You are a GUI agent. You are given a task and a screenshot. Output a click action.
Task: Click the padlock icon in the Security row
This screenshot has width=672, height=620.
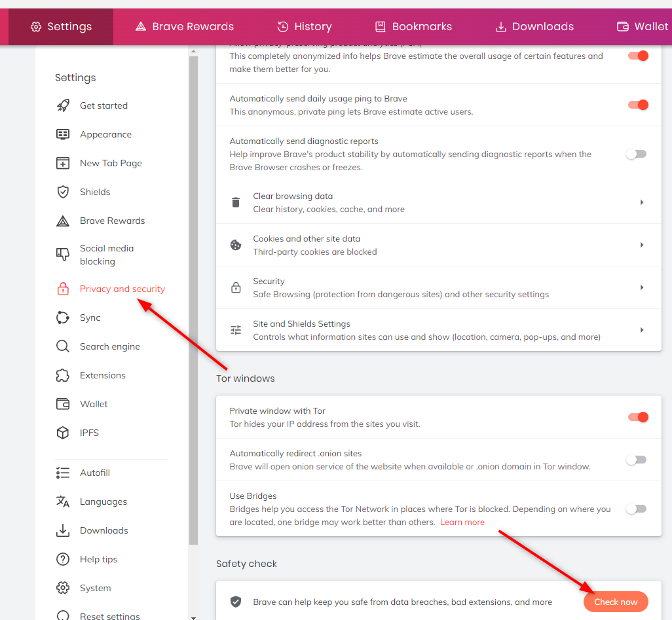(x=236, y=287)
